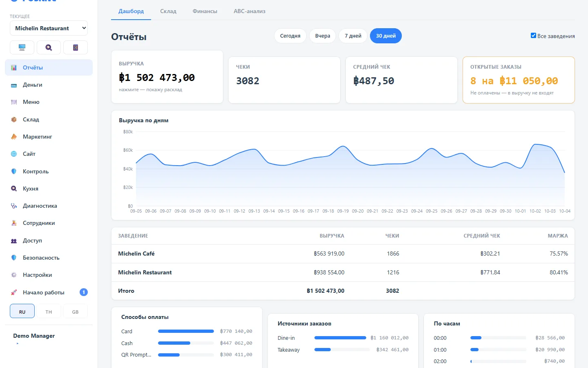Select the Вчера period filter

pos(323,36)
